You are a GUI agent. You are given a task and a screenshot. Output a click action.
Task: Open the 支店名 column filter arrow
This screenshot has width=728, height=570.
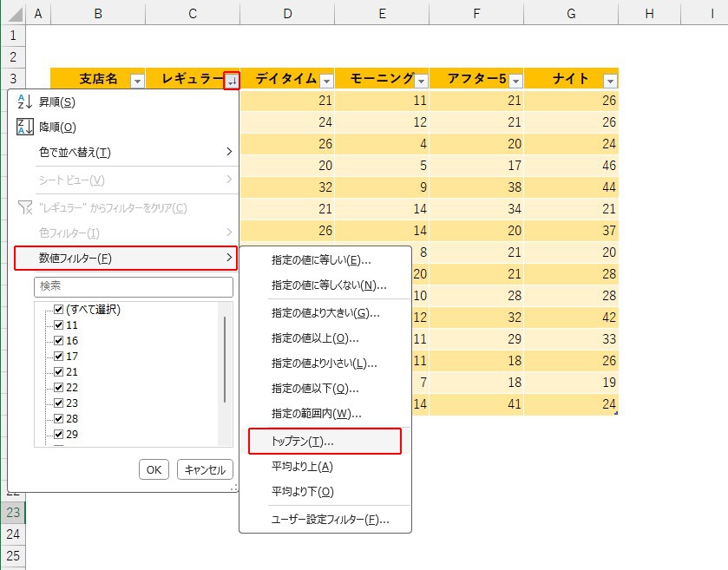[x=136, y=81]
